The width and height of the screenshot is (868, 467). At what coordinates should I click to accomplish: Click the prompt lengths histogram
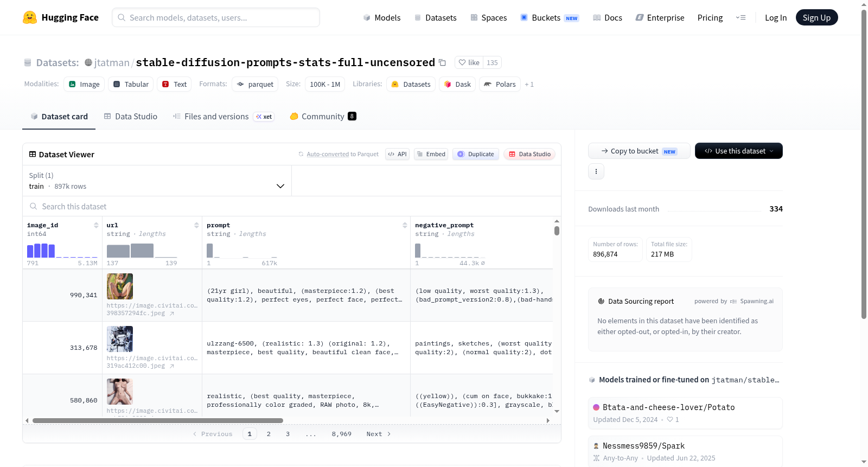[242, 251]
